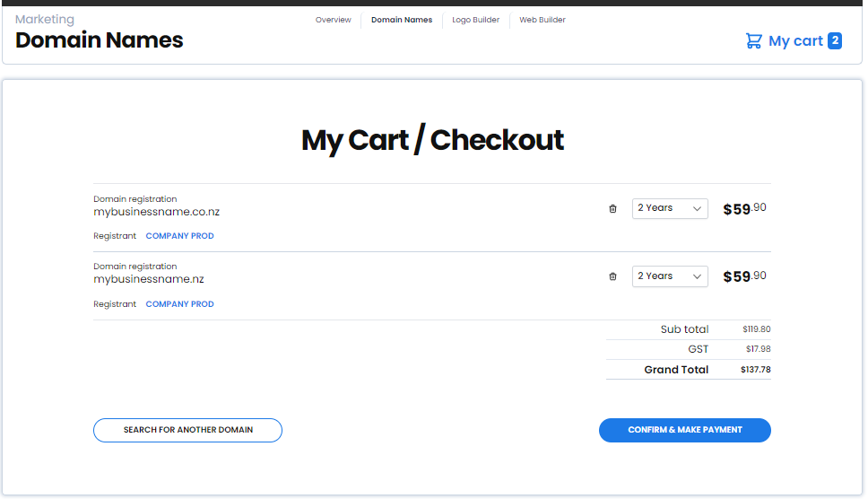Switch to the Overview tab
The image size is (868, 499).
click(x=334, y=20)
